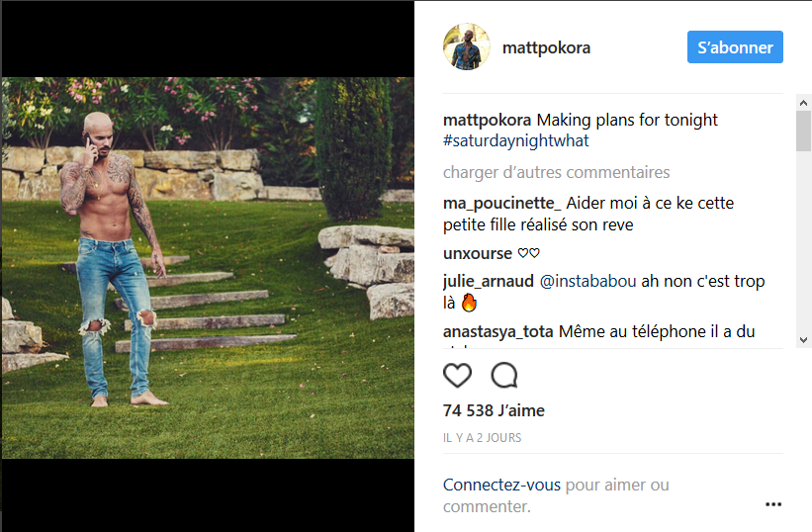Click the comments scrollbar thumb
Screen dimensions: 812x532
(803, 131)
